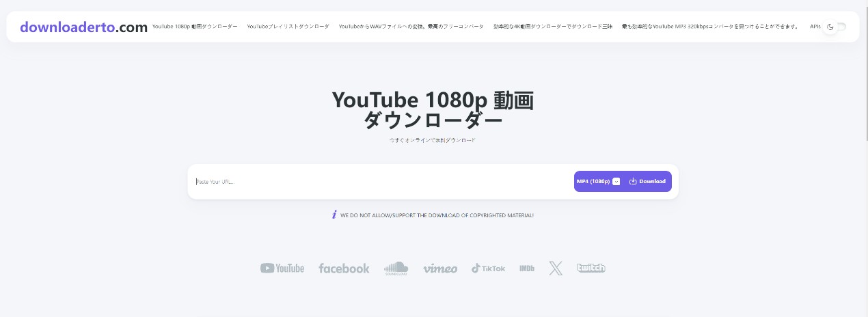Click the italic info icon by copyright notice
Viewport: 868px width, 317px height.
[334, 215]
